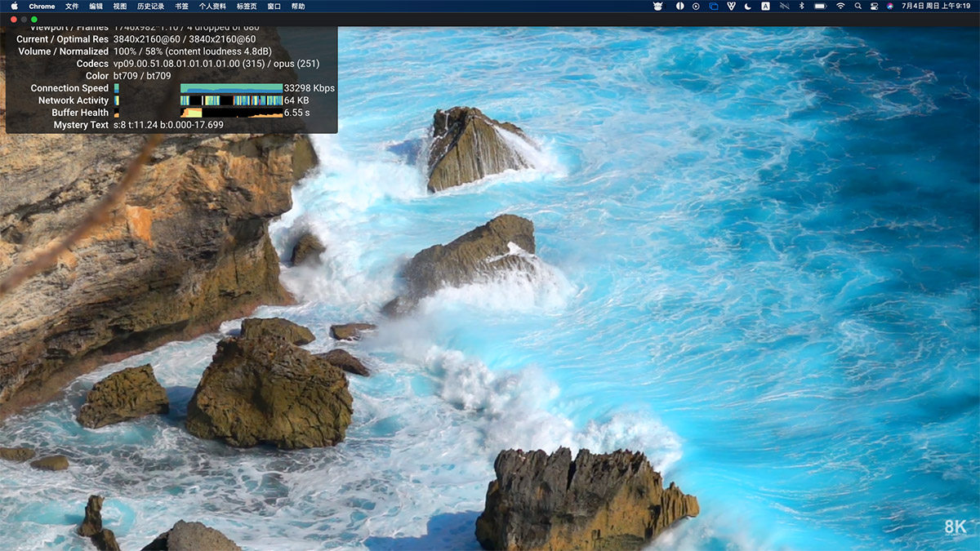Click the 100% / 58% loudness value
The image size is (980, 551).
(x=193, y=51)
